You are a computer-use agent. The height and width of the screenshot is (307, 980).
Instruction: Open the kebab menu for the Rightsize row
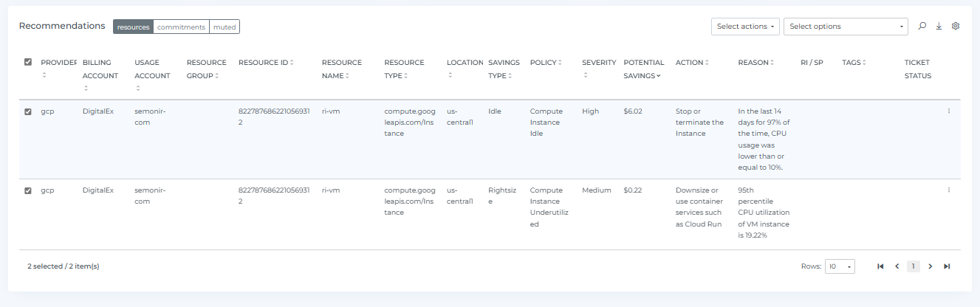click(x=948, y=190)
